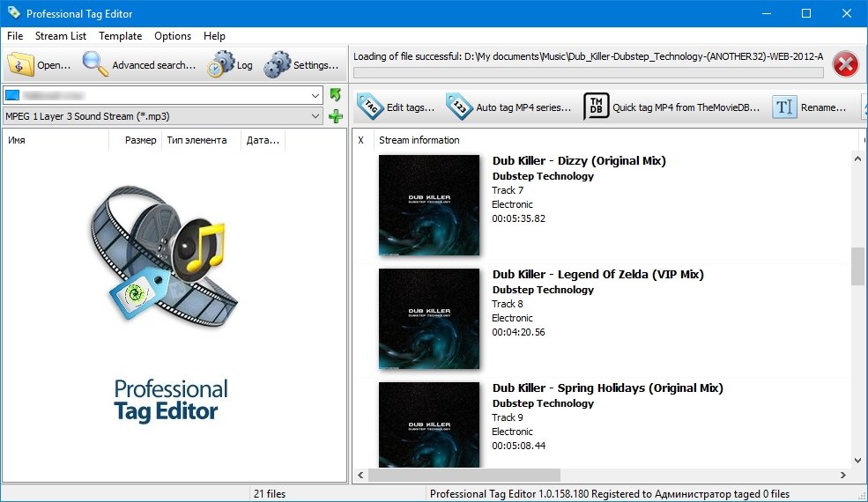Sort by the Дата column header
Viewport: 868px width, 502px height.
263,141
